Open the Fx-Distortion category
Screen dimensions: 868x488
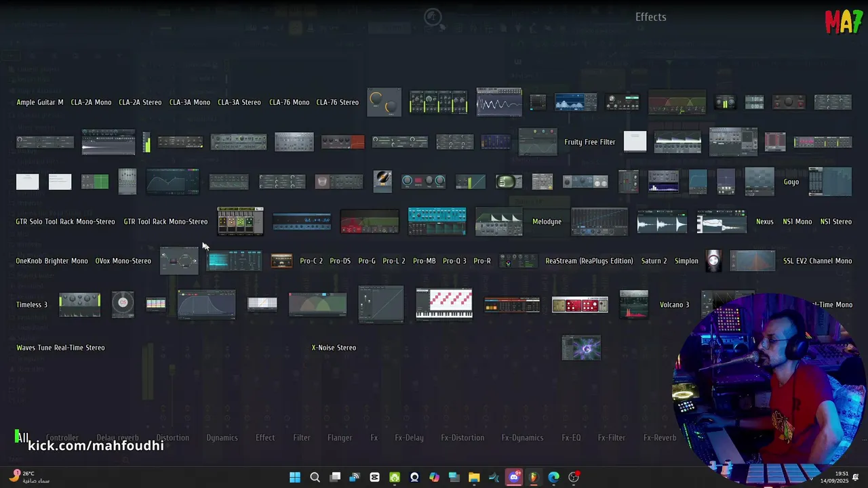tap(462, 438)
